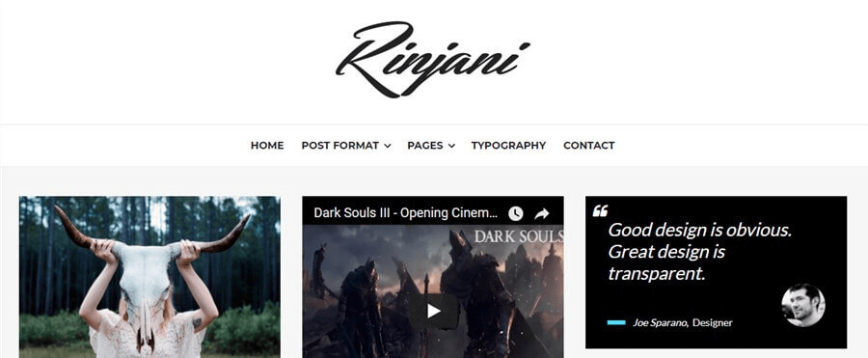Click the Rinjani site logo
The image size is (868, 358).
(x=432, y=59)
